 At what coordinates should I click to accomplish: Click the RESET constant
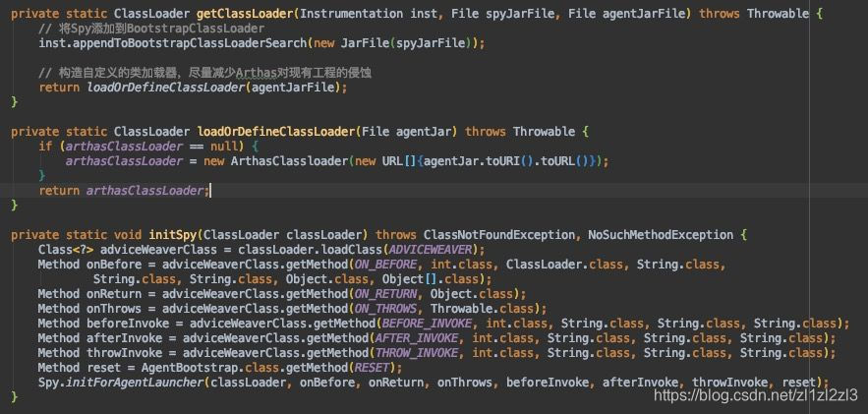[x=372, y=368]
